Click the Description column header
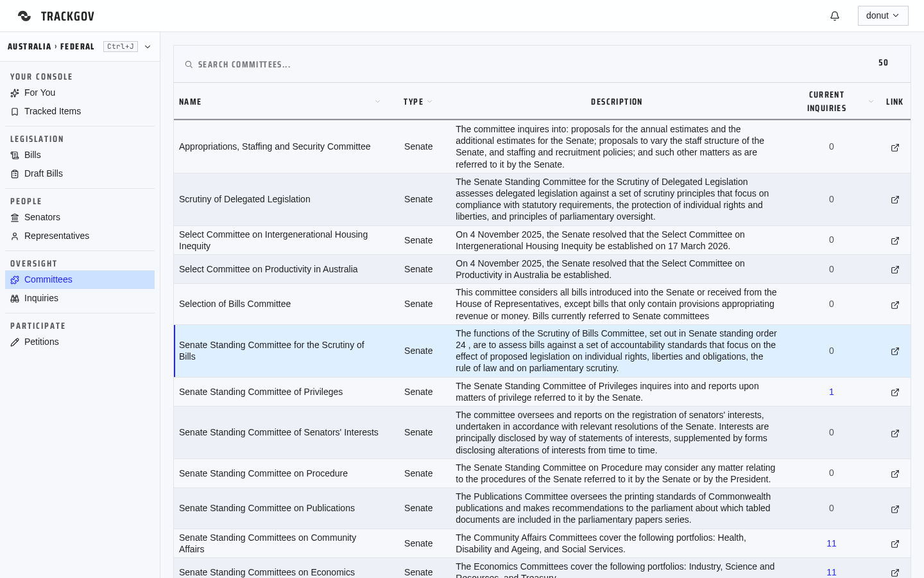This screenshot has height=578, width=924. 617,101
